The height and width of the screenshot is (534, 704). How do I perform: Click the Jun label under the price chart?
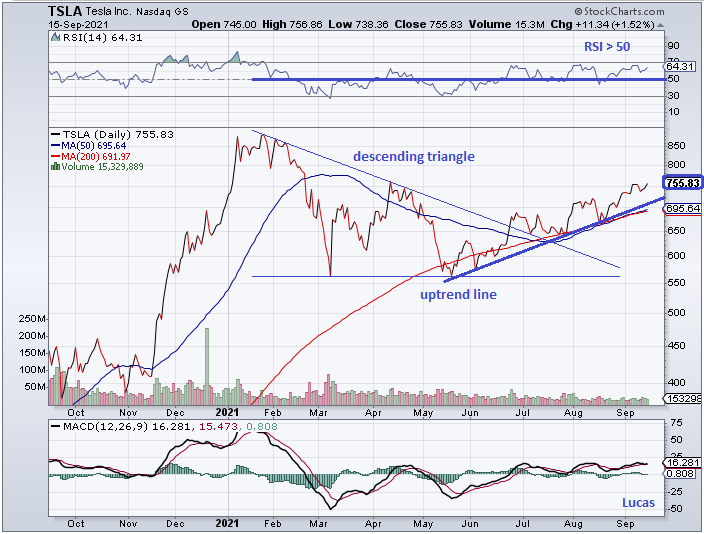470,413
